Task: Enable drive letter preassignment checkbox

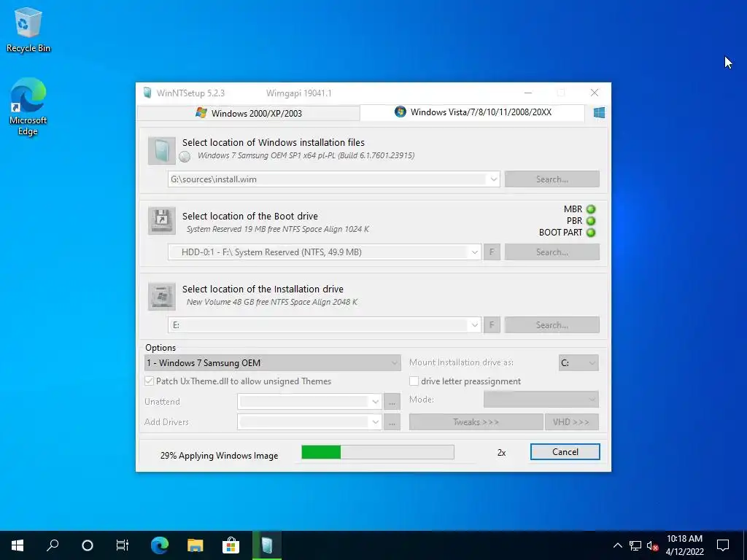Action: [414, 381]
